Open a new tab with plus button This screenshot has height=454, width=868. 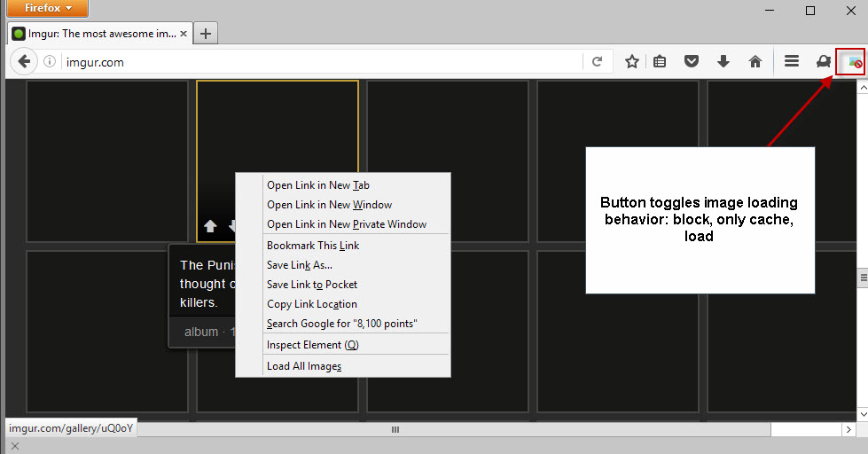206,34
